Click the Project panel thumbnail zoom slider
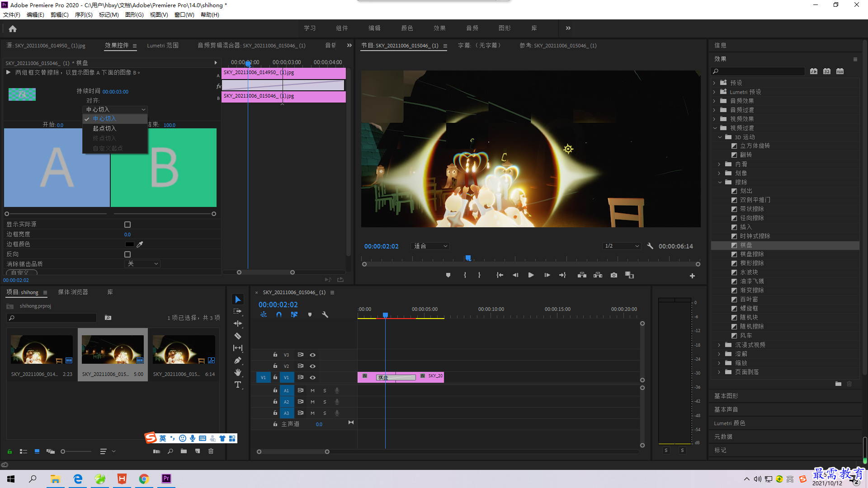This screenshot has width=868, height=488. click(77, 451)
